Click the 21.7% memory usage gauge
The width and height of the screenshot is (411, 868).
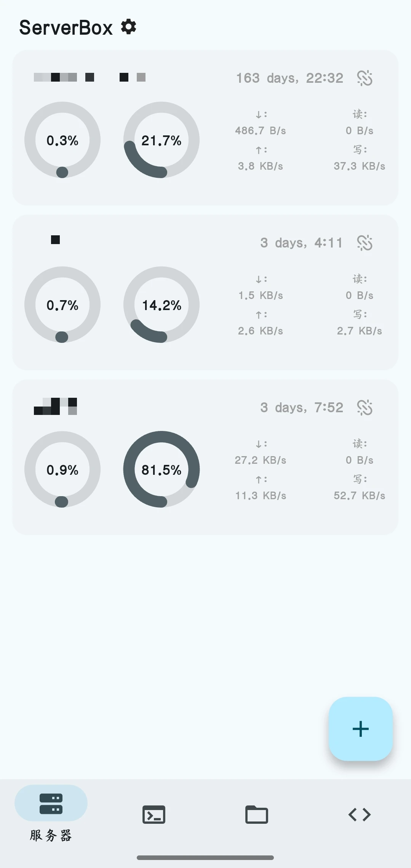pyautogui.click(x=162, y=140)
